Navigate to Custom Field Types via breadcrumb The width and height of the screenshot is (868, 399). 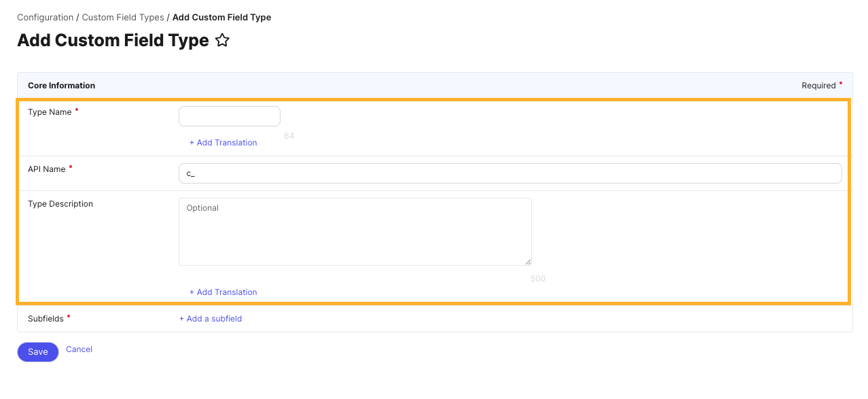[x=122, y=17]
